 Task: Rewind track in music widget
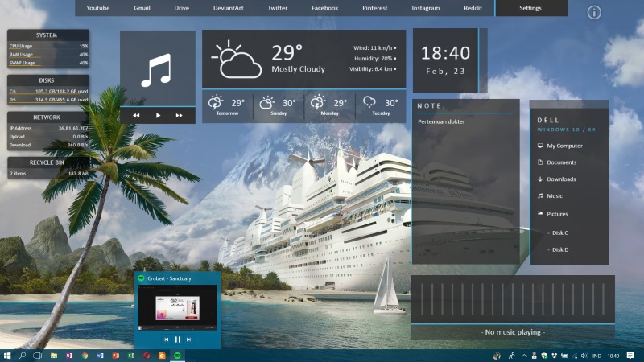(x=136, y=115)
